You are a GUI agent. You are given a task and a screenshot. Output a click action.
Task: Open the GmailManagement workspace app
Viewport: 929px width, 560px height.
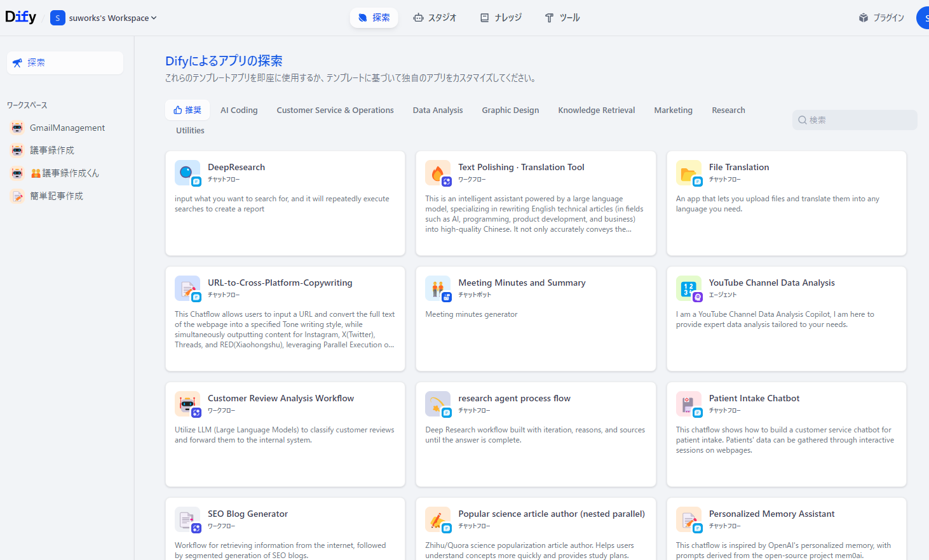(x=65, y=128)
